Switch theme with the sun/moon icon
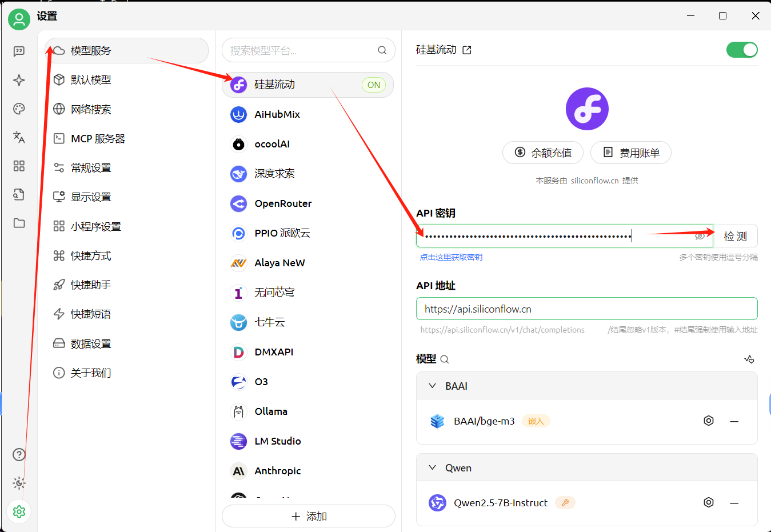Viewport: 771px width, 532px height. pos(19,483)
